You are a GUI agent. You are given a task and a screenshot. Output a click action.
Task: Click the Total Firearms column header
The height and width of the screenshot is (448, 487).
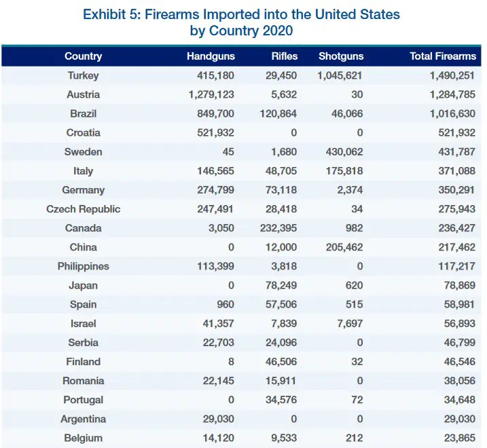[x=443, y=56]
